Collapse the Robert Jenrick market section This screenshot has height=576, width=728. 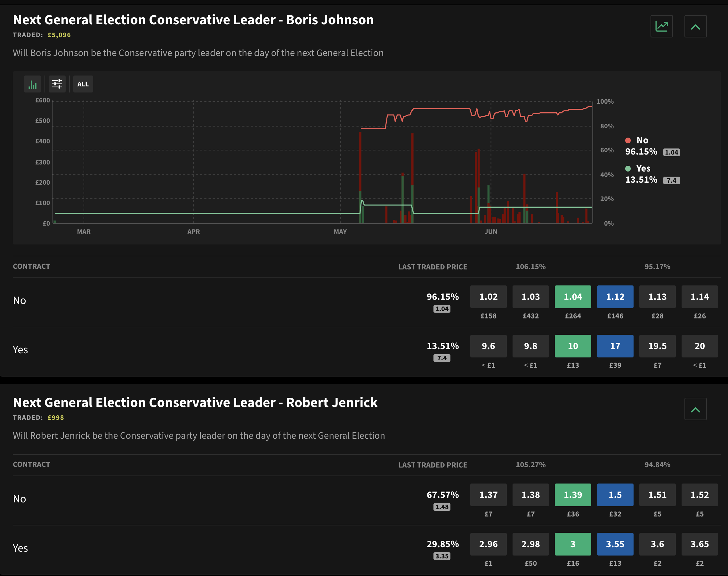(695, 409)
